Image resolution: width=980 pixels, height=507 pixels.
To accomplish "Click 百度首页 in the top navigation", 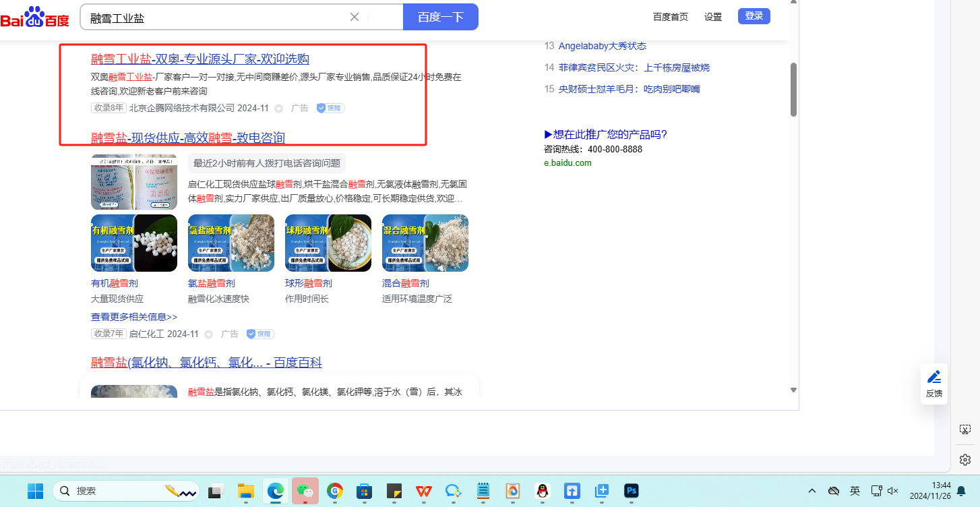I will tap(671, 17).
